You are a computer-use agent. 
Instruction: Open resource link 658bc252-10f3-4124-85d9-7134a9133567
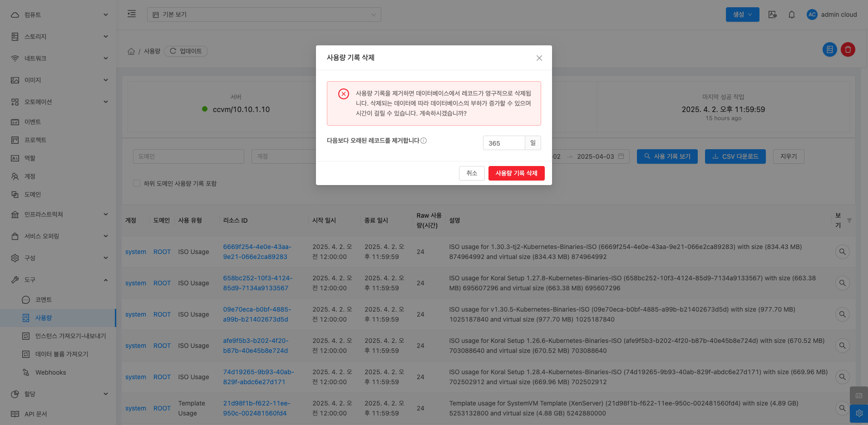click(x=258, y=283)
